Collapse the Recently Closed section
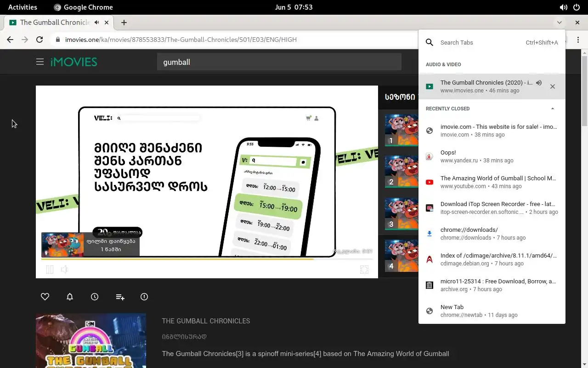The height and width of the screenshot is (368, 588). tap(553, 109)
